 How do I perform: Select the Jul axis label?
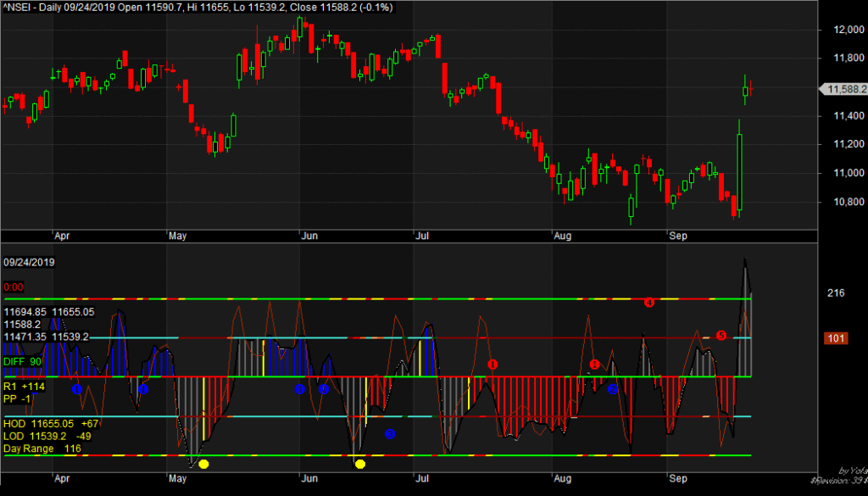coord(422,478)
